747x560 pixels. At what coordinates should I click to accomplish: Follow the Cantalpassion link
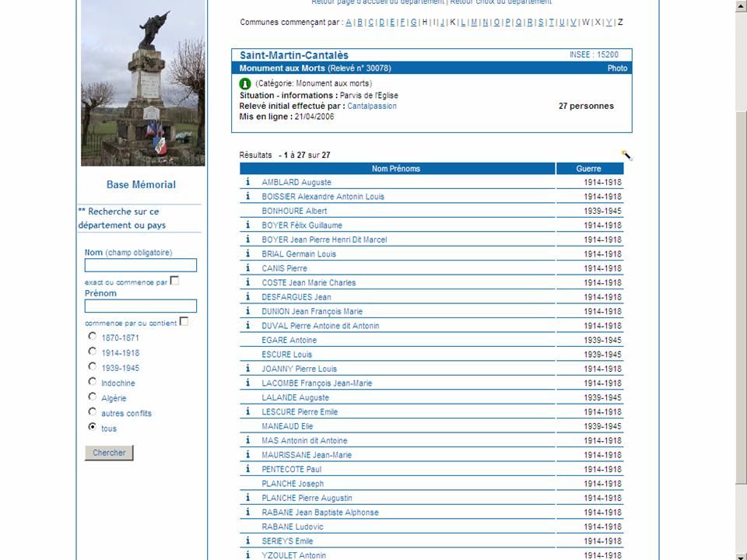click(372, 106)
